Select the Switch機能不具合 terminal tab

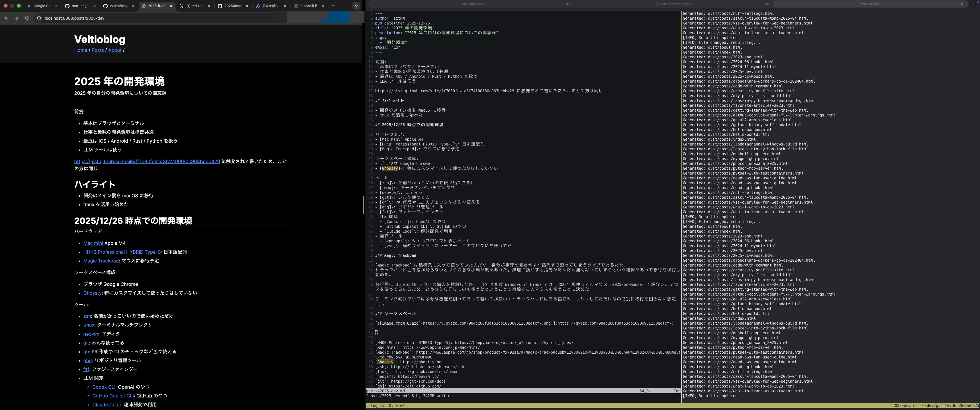pyautogui.click(x=470, y=4)
